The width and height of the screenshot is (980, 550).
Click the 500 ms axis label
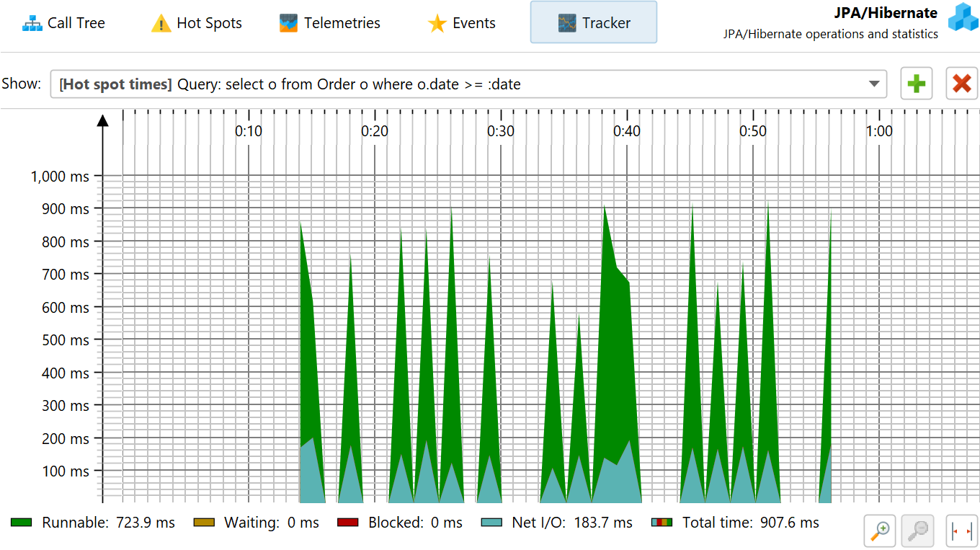click(x=66, y=340)
